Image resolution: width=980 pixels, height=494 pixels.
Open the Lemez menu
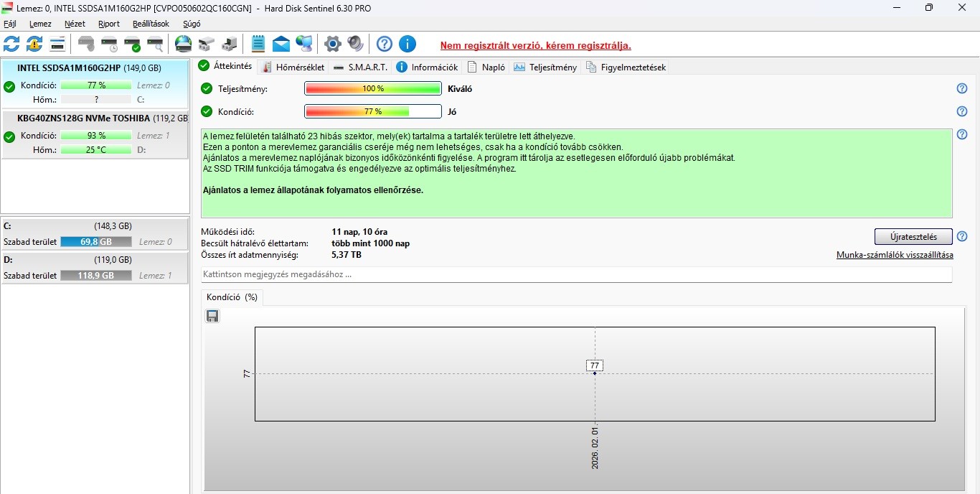pyautogui.click(x=40, y=24)
